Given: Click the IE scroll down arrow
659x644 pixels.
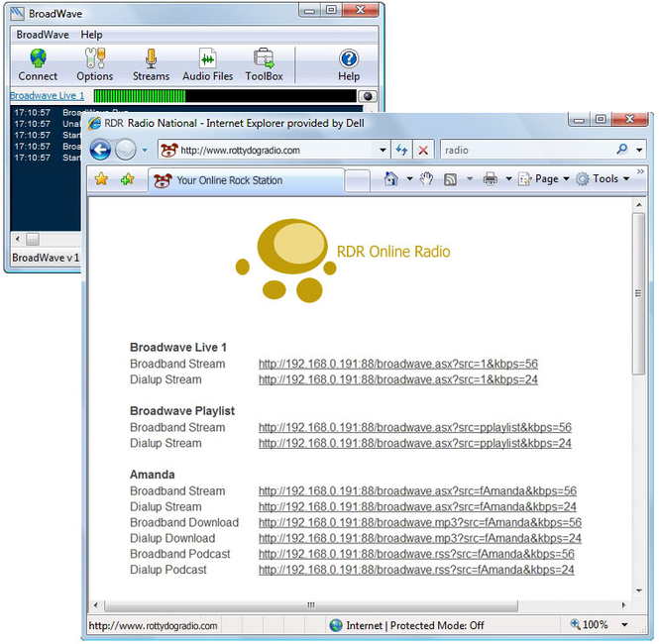Looking at the screenshot, I should pyautogui.click(x=639, y=590).
